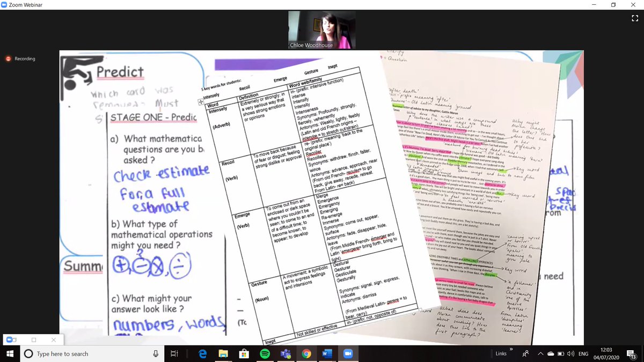The image size is (644, 362).
Task: Click the Recording indicator
Action: coord(20,58)
